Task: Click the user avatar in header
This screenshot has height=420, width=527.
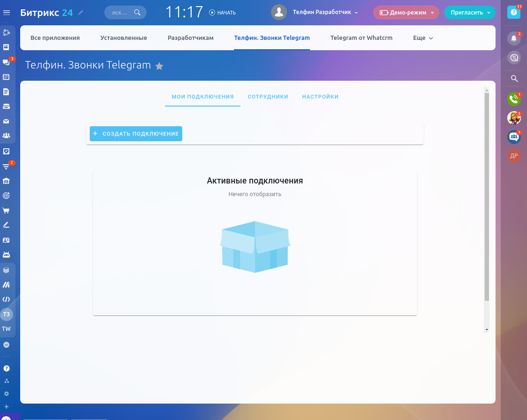Action: pos(279,12)
